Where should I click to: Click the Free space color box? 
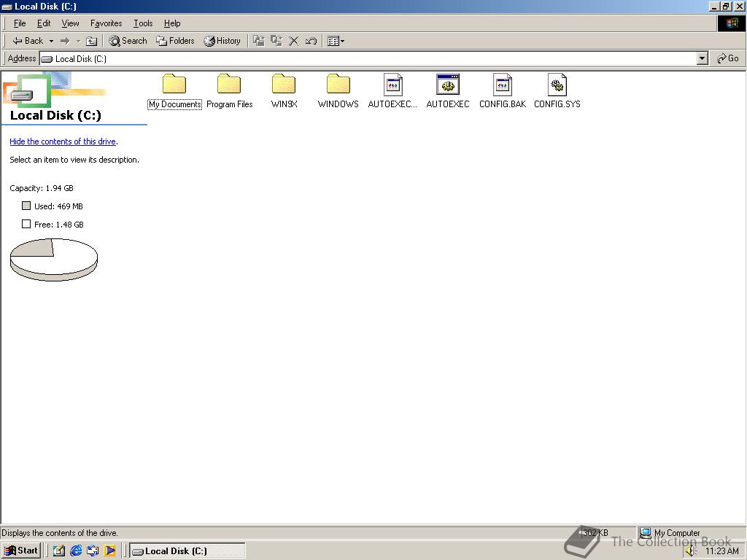(26, 224)
